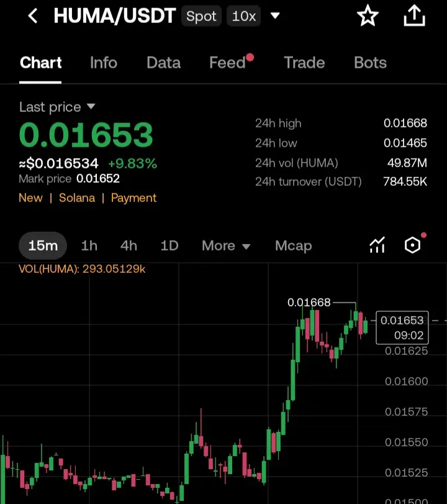Tap the Payment tag link
Image resolution: width=447 pixels, height=504 pixels.
(x=133, y=198)
